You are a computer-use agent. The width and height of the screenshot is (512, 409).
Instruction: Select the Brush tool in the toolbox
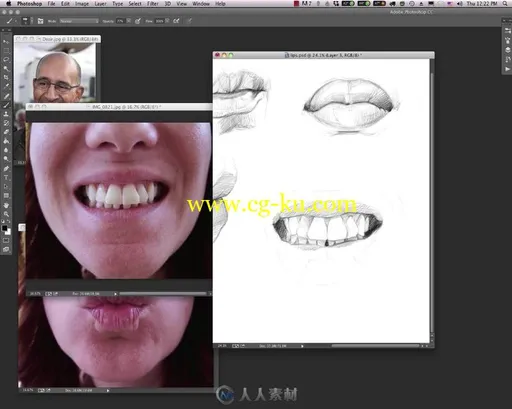6,105
